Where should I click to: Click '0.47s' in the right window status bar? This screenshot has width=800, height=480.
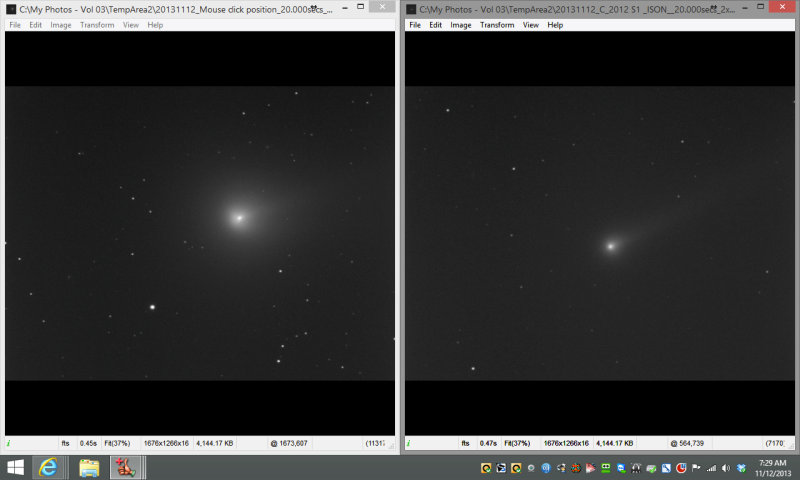[x=488, y=443]
